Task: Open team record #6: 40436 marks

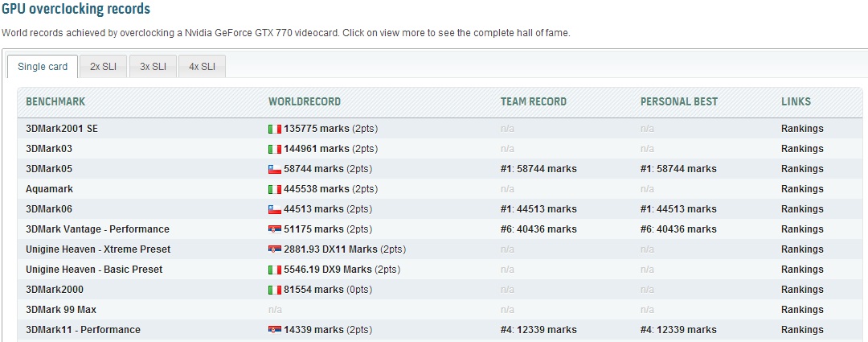Action: 538,229
